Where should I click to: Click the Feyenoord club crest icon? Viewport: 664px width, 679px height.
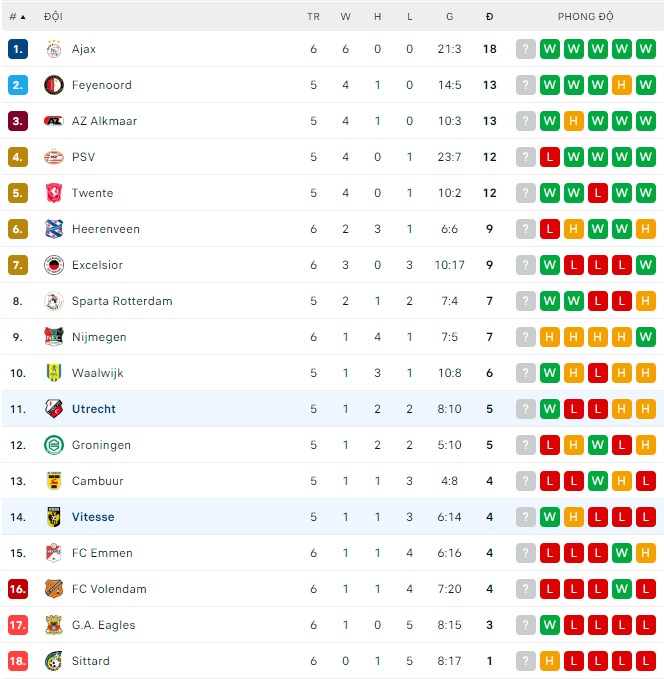(54, 85)
